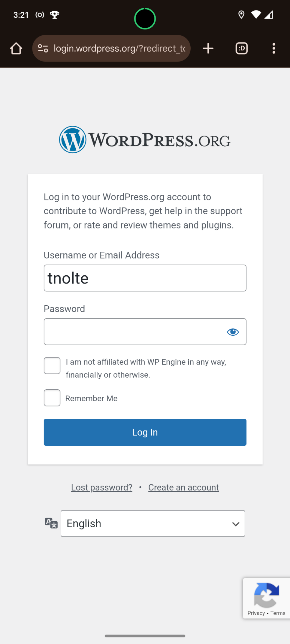
Task: Open the browser three-dot menu
Action: [274, 48]
